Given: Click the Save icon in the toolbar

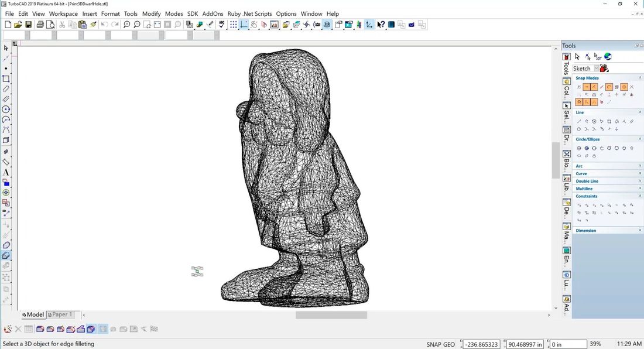Looking at the screenshot, I should pos(28,25).
